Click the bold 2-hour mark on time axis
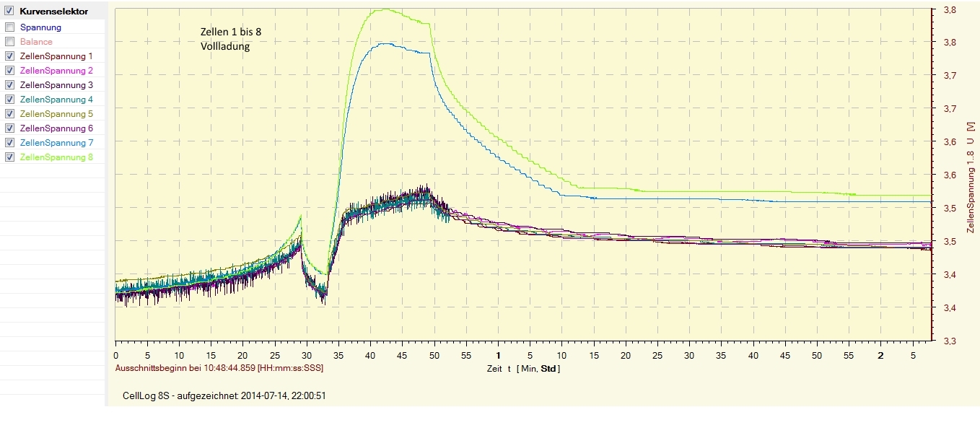This screenshot has height=433, width=980. pos(880,356)
